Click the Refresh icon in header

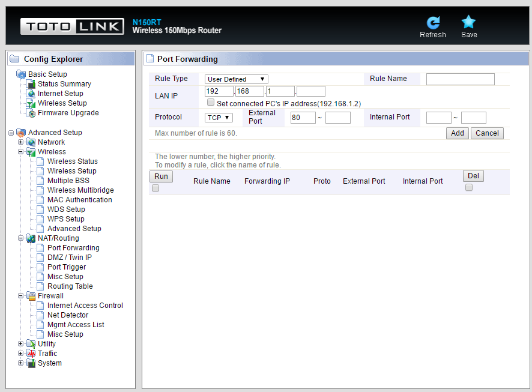tap(433, 23)
